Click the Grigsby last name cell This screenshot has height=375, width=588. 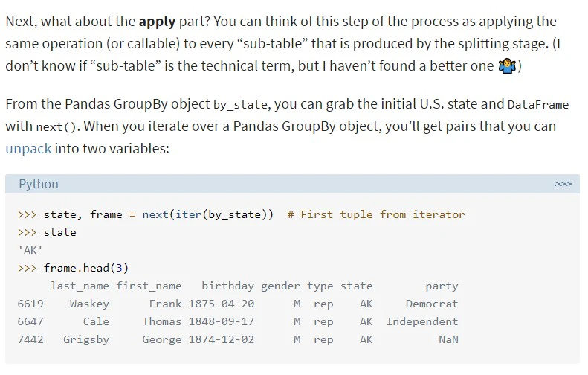click(x=86, y=339)
